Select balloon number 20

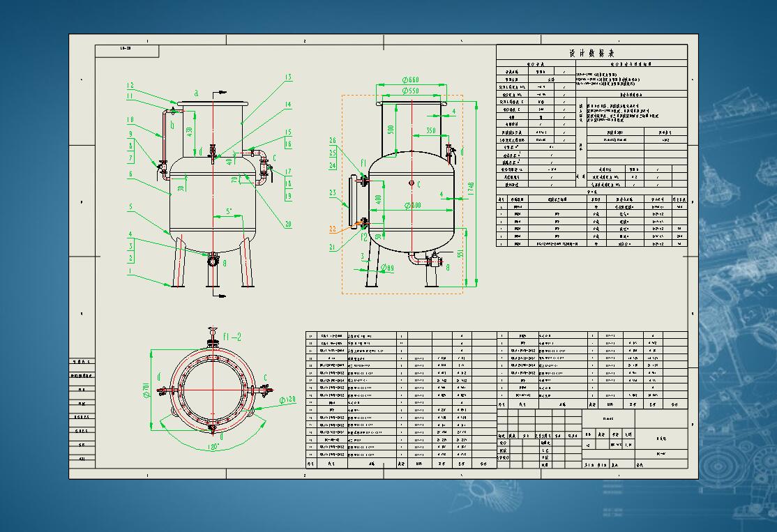288,225
